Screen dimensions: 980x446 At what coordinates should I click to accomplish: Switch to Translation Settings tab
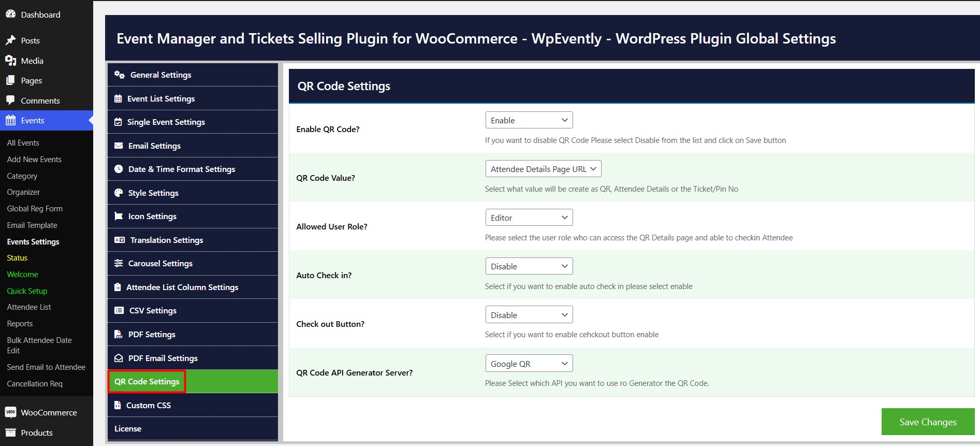coord(193,240)
